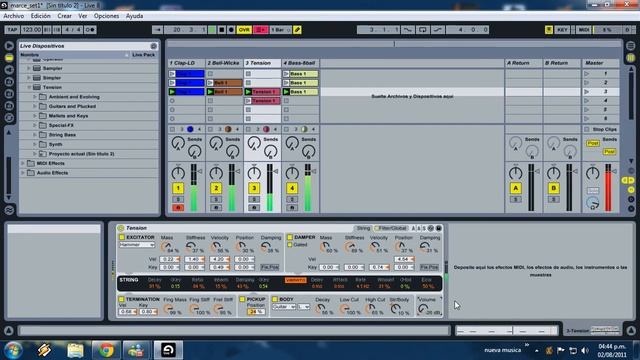Open Google Chrome from the taskbar
The width and height of the screenshot is (640, 360).
pos(106,350)
